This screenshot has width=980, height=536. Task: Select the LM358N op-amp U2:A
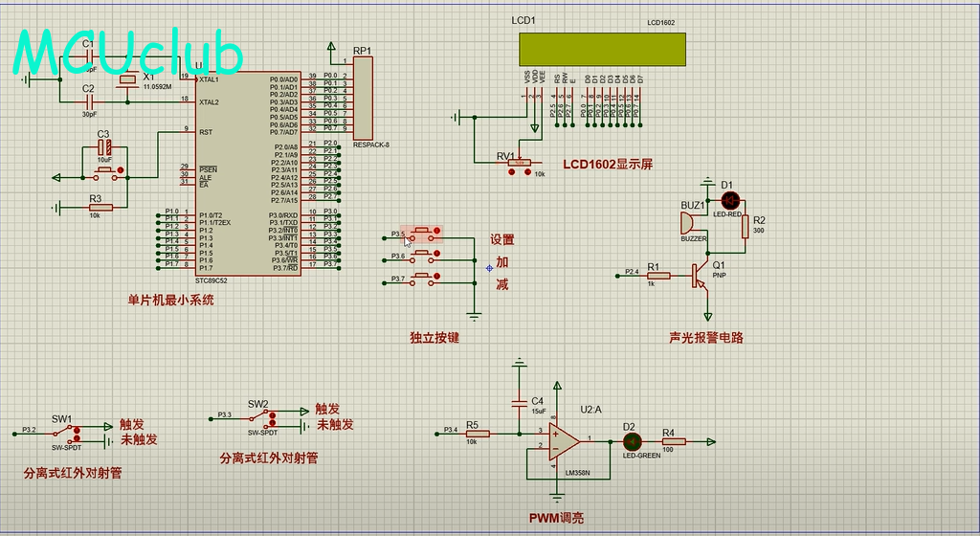coord(564,441)
